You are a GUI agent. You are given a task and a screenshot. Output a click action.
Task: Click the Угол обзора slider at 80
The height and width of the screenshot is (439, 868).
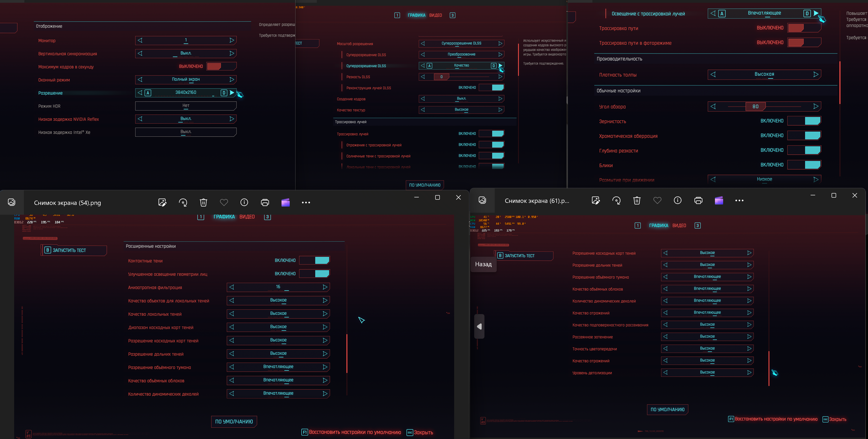point(755,106)
